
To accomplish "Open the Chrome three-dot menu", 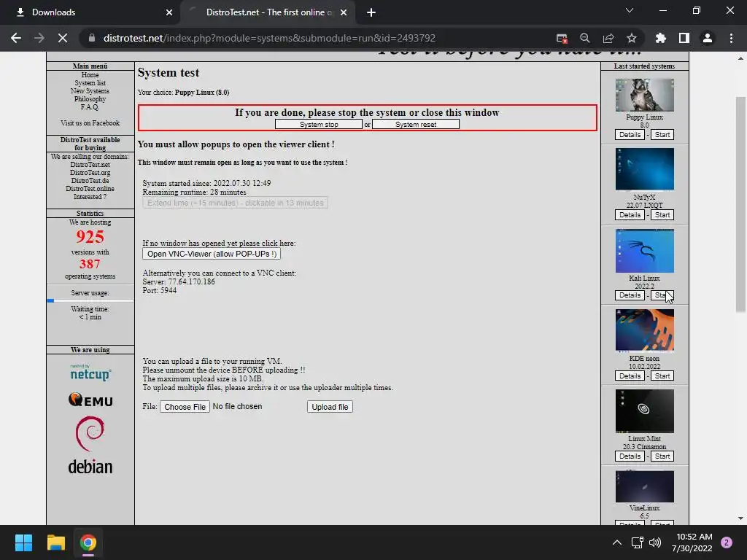I will click(x=731, y=38).
